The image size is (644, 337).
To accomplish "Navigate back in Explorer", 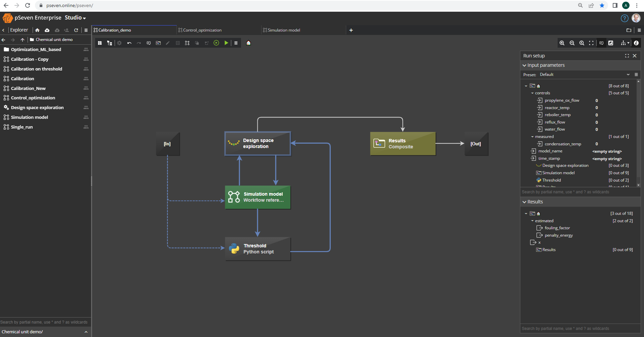I will click(x=3, y=40).
